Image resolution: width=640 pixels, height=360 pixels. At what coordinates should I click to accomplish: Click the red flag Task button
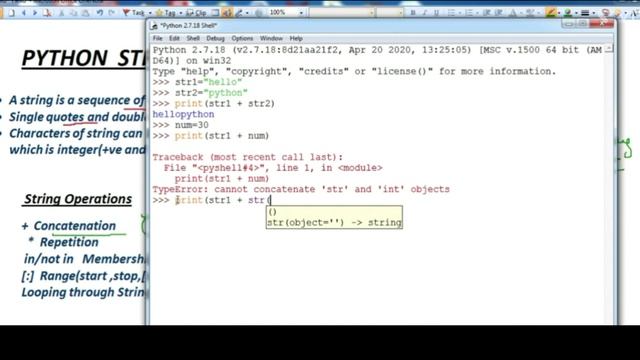(133, 13)
